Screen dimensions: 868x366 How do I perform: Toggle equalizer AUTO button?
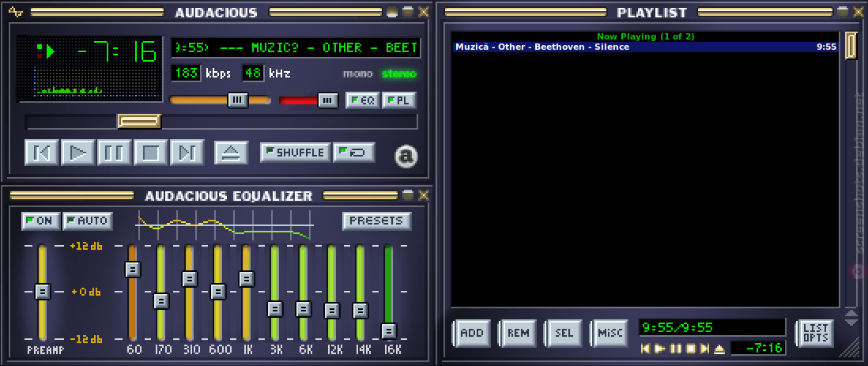(x=88, y=221)
